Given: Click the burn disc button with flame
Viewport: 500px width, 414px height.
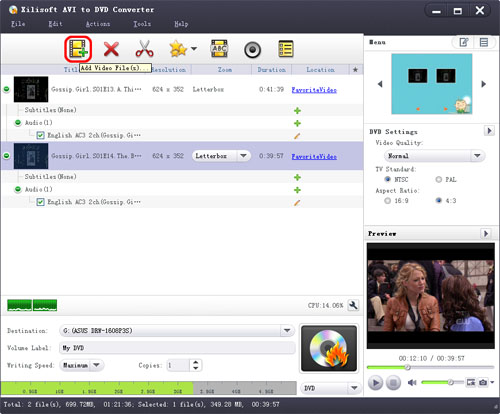Looking at the screenshot, I should (329, 348).
